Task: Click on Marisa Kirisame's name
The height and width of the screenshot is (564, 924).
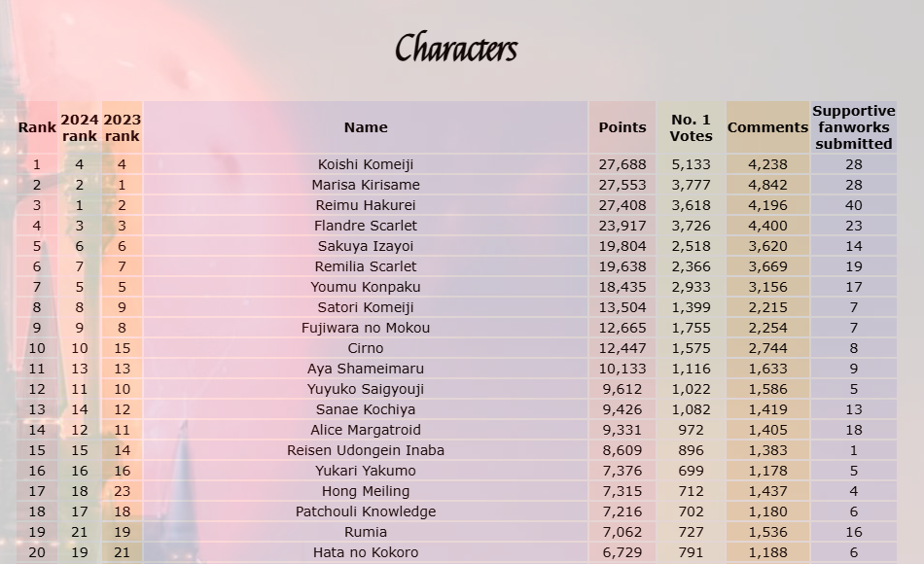Action: [x=366, y=185]
